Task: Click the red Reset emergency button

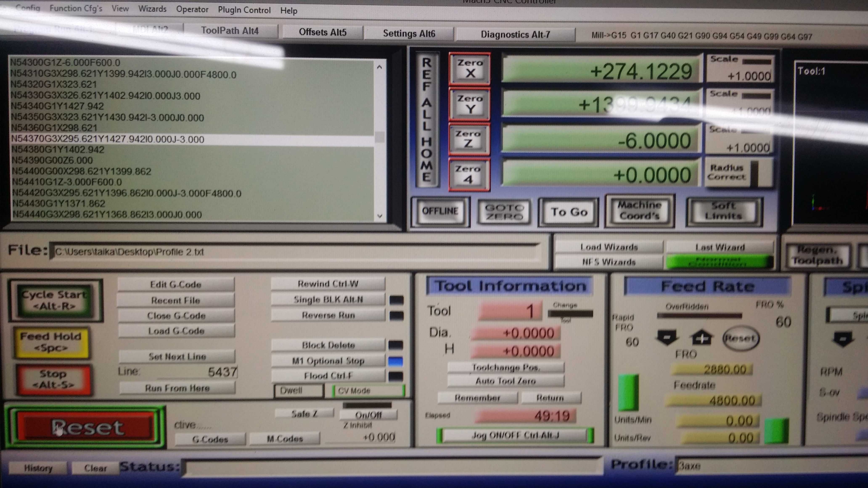Action: [86, 427]
